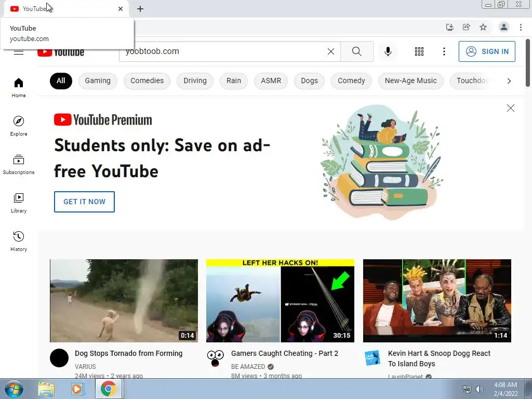Go to Home in sidebar
The width and height of the screenshot is (532, 399).
point(19,88)
